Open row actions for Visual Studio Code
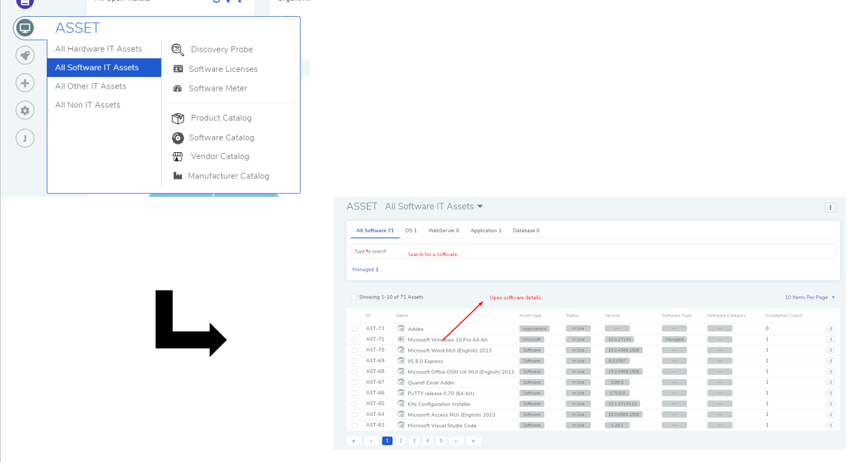Screen dimensions: 868x462 click(x=830, y=425)
